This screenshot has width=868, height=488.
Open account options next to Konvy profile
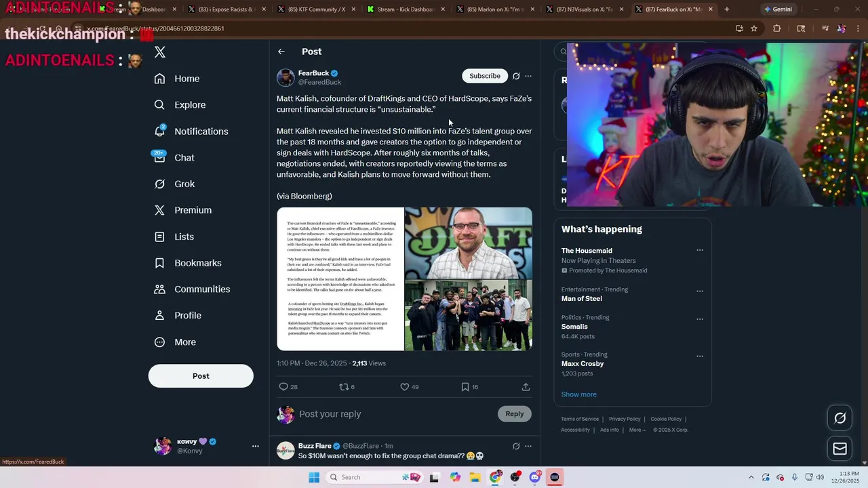pos(256,446)
